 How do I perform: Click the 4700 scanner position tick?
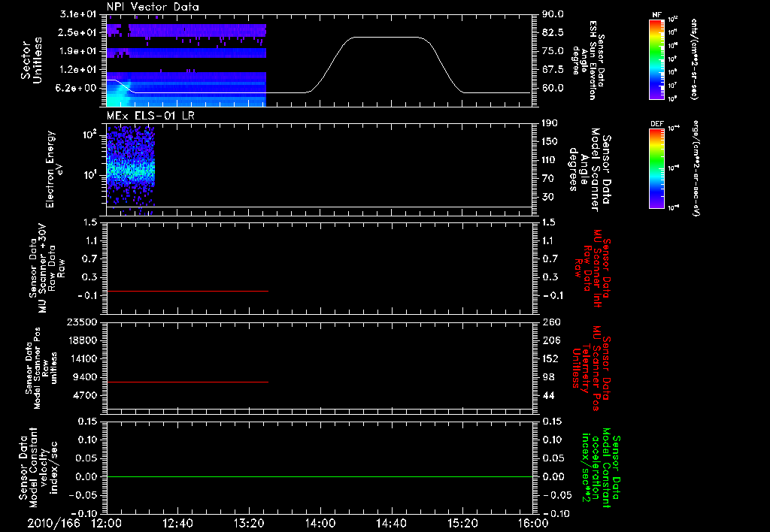point(86,395)
